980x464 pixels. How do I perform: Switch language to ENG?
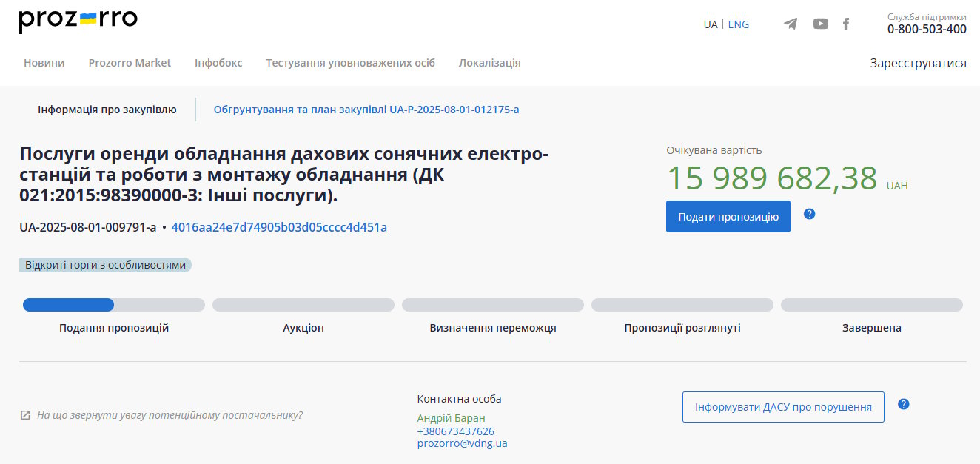coord(738,24)
